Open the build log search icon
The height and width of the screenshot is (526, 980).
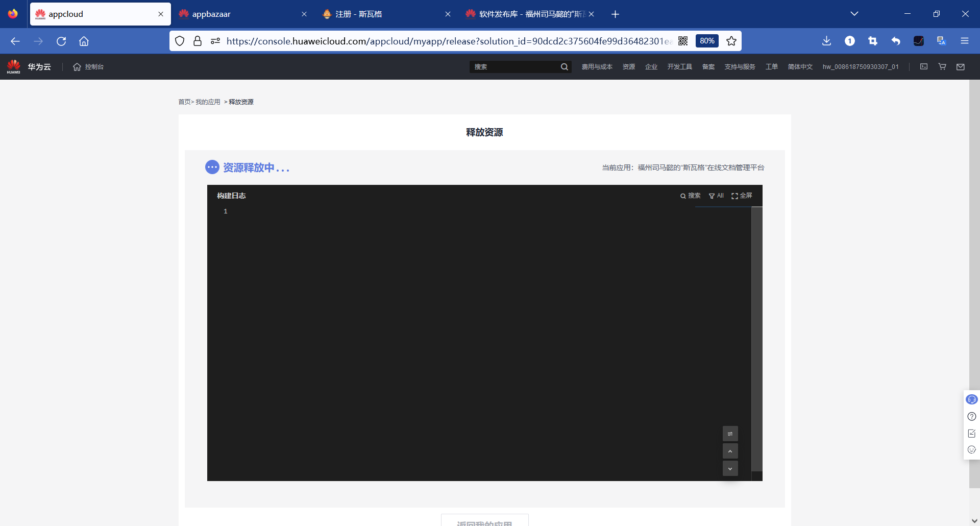(x=691, y=196)
